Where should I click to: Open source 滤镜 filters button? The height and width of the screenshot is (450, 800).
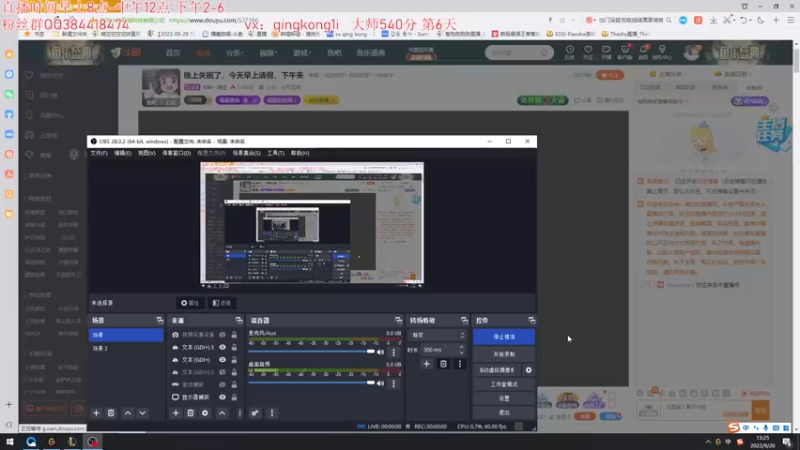222,303
